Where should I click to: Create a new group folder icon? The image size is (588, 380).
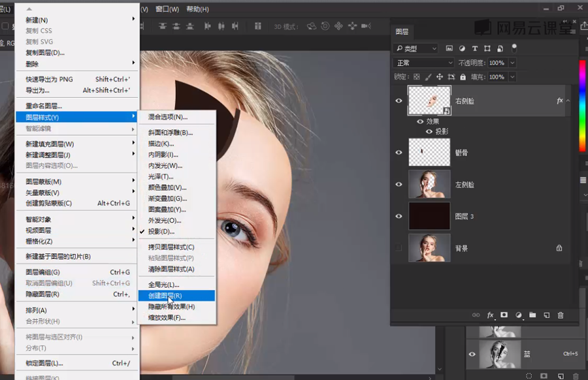point(532,315)
